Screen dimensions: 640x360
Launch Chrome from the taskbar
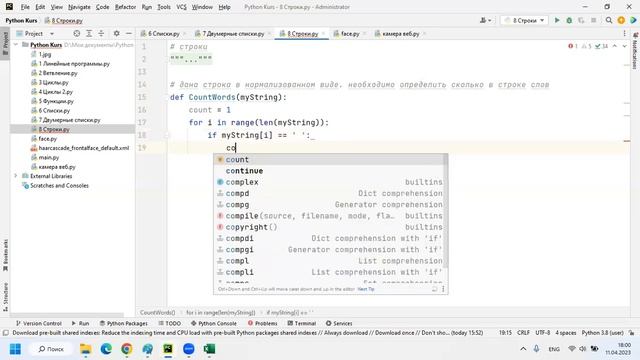(127, 349)
